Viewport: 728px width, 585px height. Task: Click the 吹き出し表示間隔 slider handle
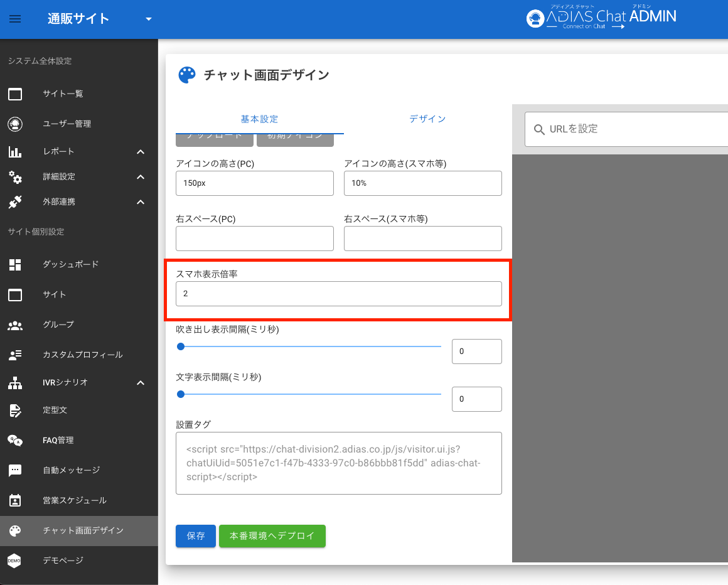tap(181, 346)
